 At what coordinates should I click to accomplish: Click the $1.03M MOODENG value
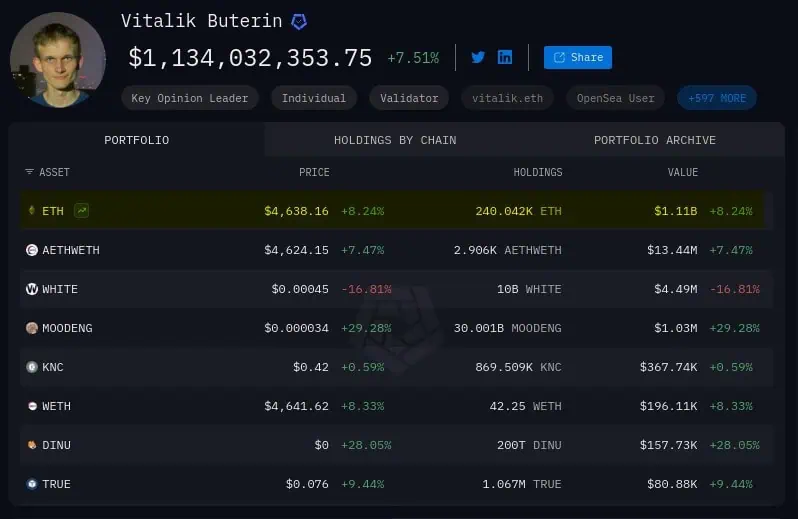click(x=675, y=328)
